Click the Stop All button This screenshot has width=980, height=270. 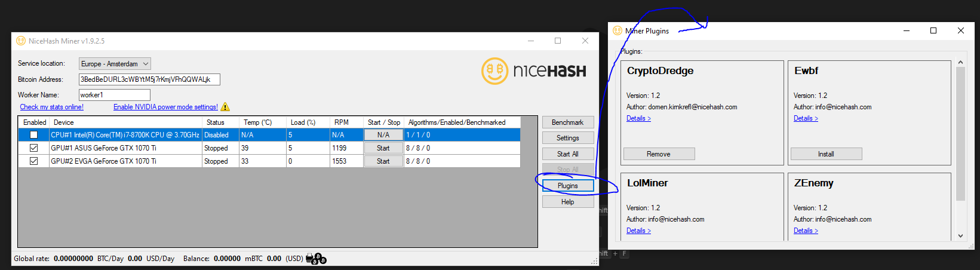point(568,170)
